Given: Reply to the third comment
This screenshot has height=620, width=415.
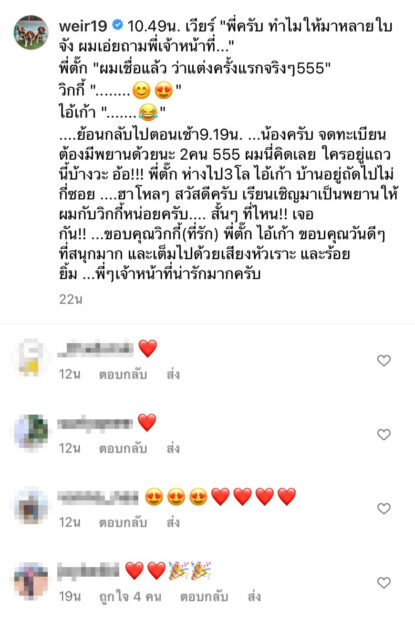Looking at the screenshot, I should tap(123, 522).
